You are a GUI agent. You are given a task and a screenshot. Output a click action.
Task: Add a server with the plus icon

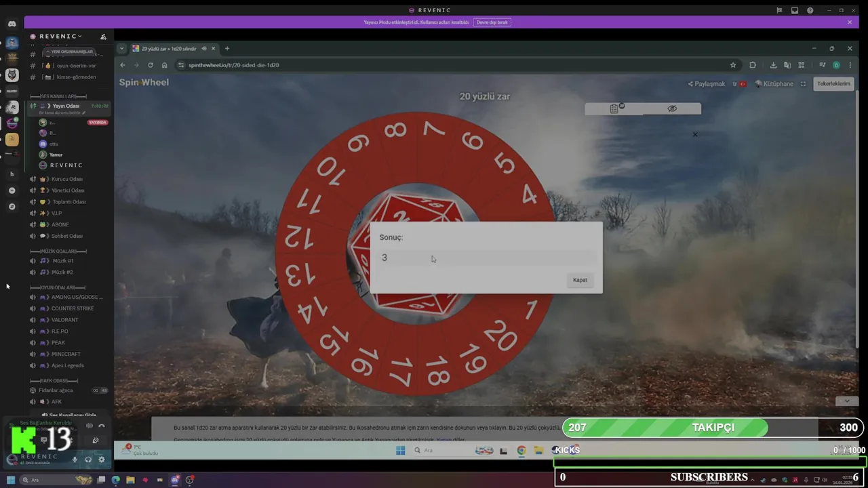click(12, 190)
